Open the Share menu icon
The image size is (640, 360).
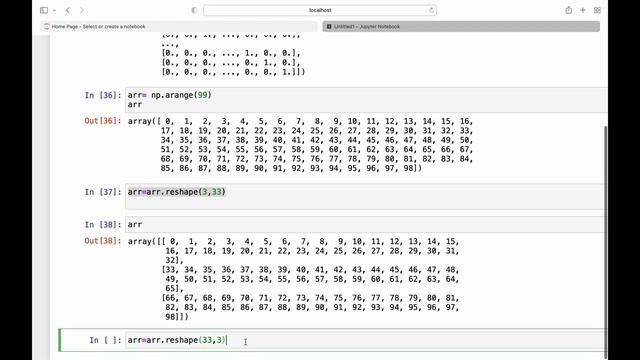(569, 10)
